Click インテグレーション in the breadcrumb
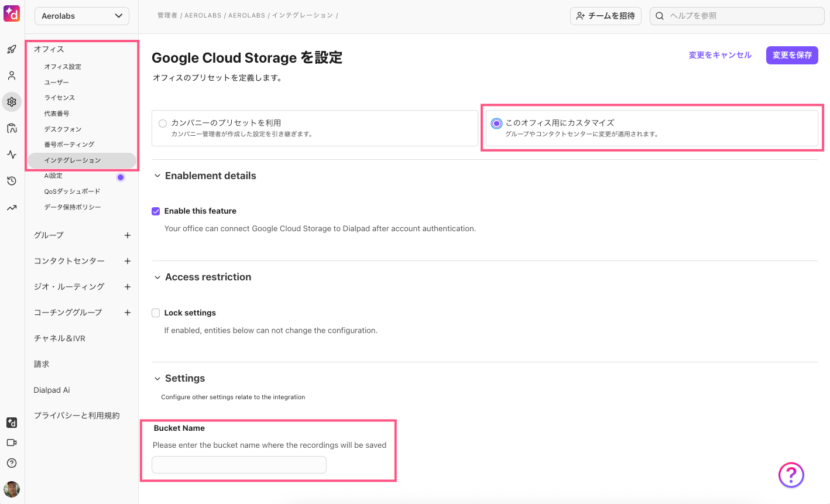 (x=303, y=15)
